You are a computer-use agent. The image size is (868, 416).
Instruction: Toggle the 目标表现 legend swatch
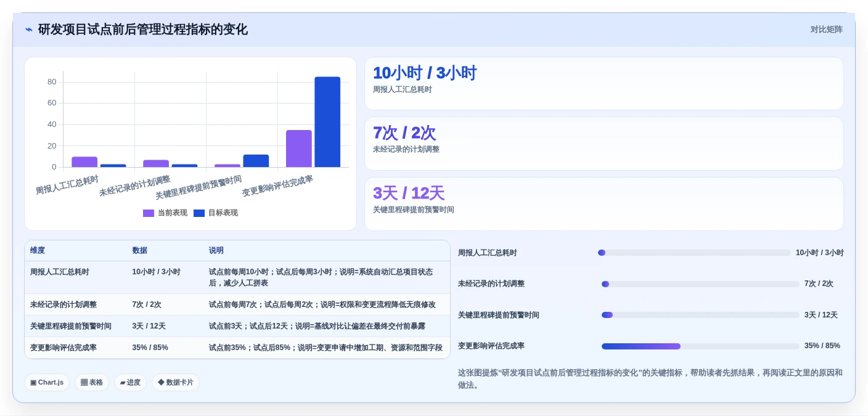[x=199, y=213]
